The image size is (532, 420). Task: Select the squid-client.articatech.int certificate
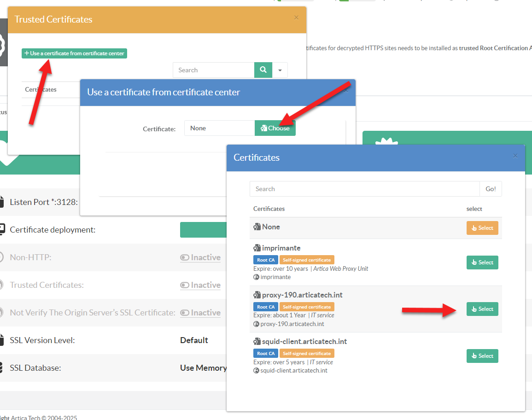pos(482,356)
